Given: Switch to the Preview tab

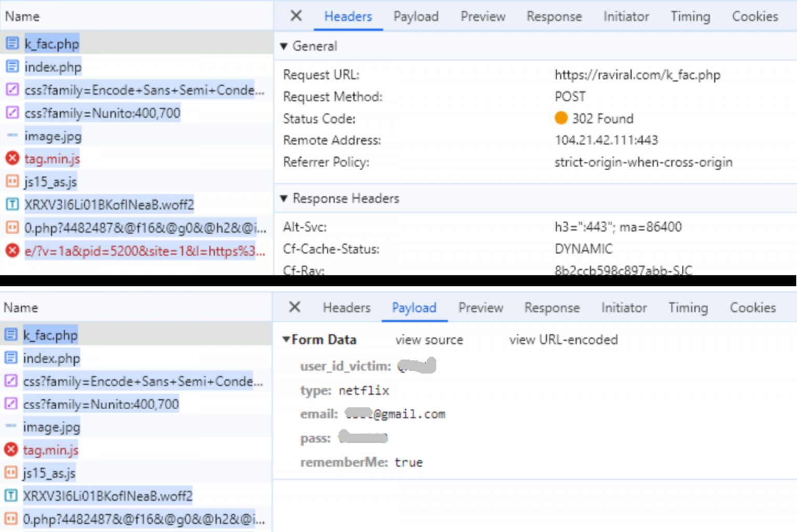Looking at the screenshot, I should 482,16.
